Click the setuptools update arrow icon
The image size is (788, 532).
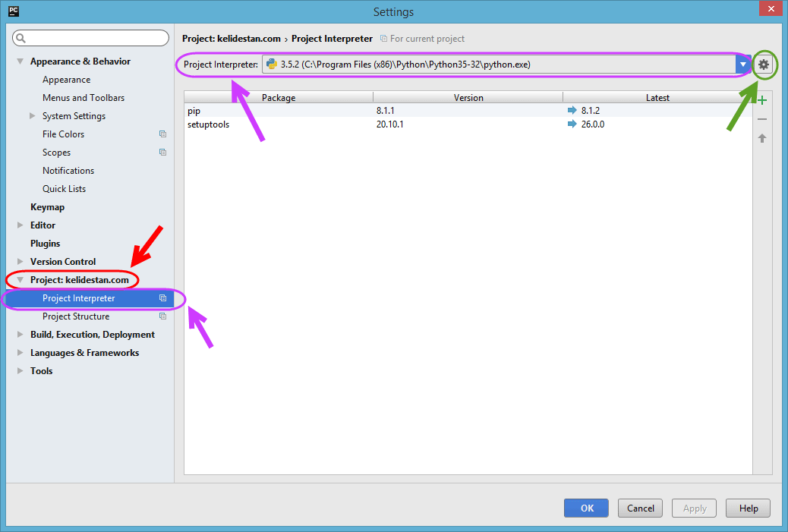(x=572, y=124)
